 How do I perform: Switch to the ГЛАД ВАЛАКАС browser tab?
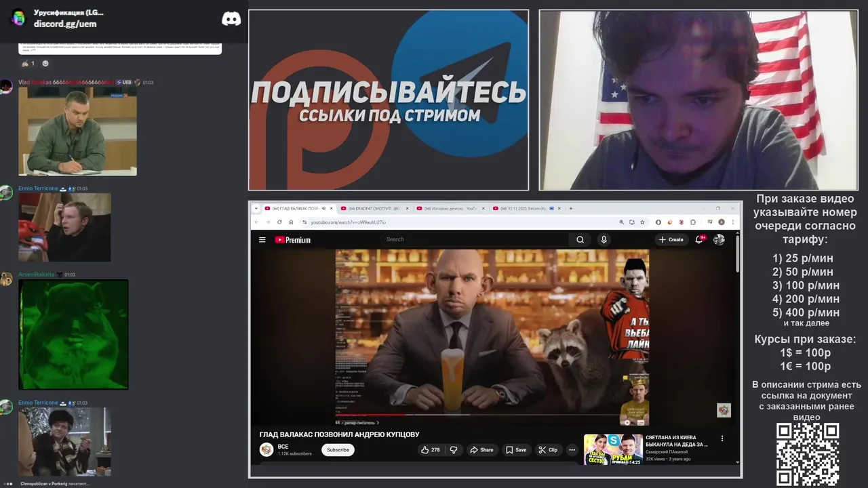point(297,208)
